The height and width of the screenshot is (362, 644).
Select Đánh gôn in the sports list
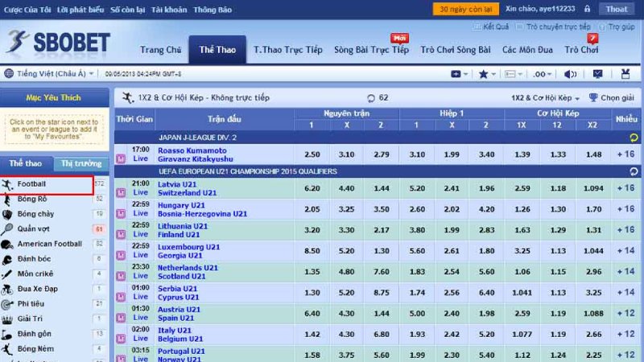point(35,334)
